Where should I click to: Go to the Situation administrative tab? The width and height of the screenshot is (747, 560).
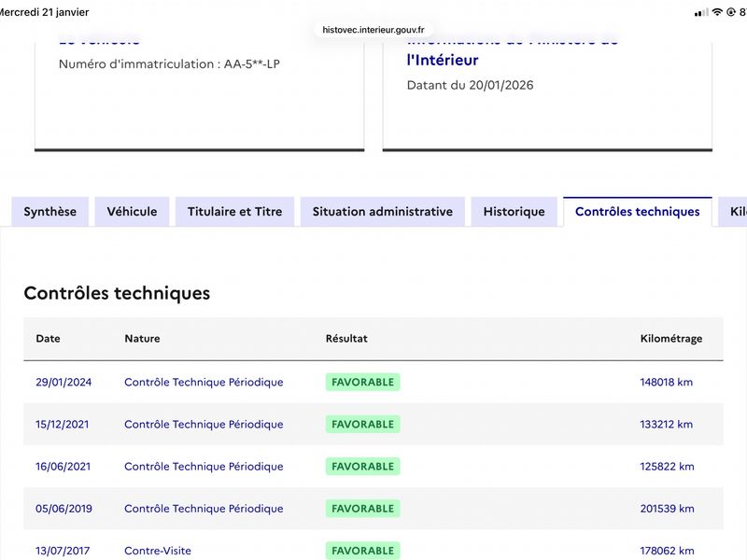(x=382, y=212)
